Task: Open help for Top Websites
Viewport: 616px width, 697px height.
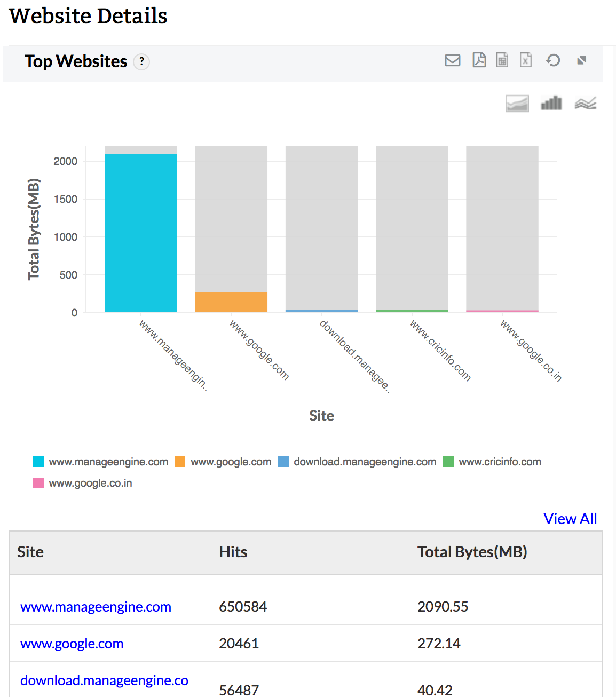Action: click(141, 62)
